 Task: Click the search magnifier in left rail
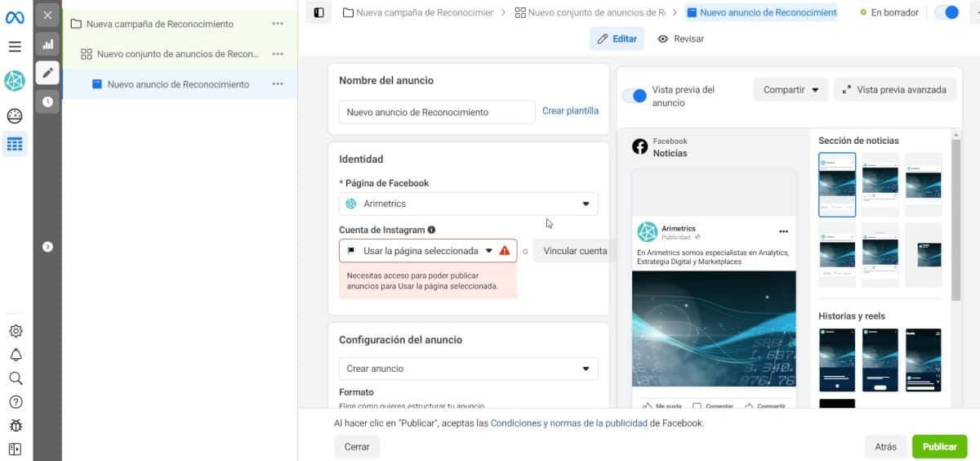(16, 378)
